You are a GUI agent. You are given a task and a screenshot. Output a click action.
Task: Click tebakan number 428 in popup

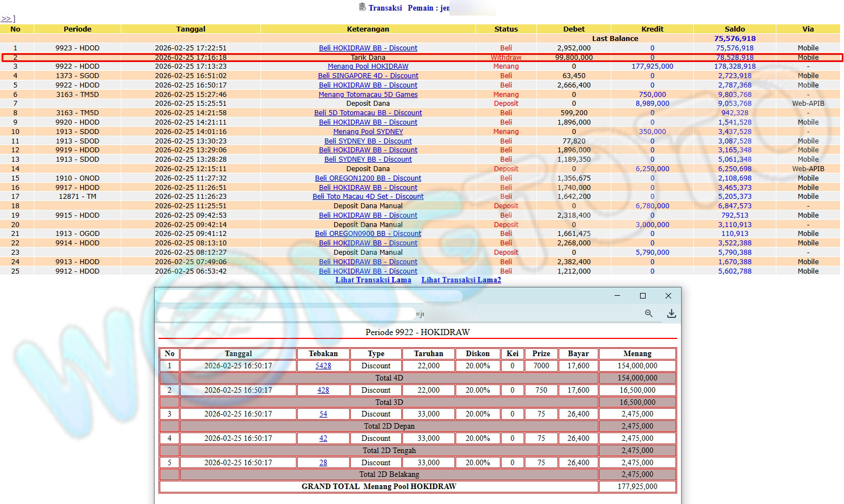point(323,390)
